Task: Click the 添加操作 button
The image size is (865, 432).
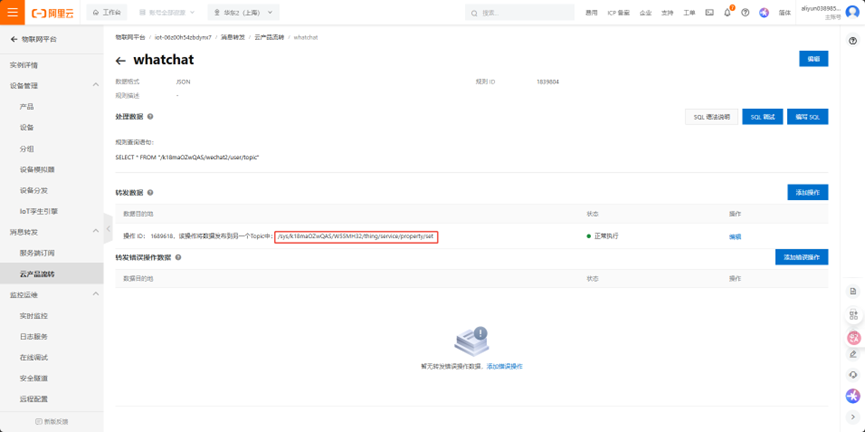Action: coord(808,193)
